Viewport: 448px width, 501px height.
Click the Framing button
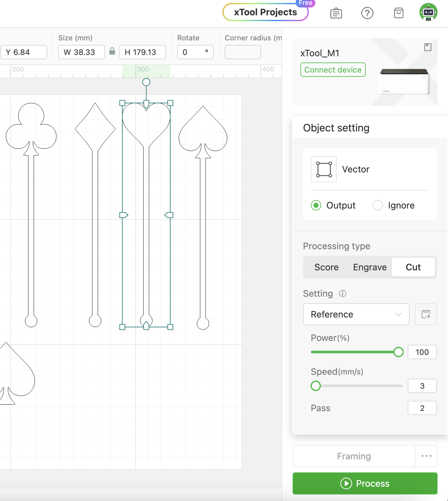pyautogui.click(x=354, y=456)
